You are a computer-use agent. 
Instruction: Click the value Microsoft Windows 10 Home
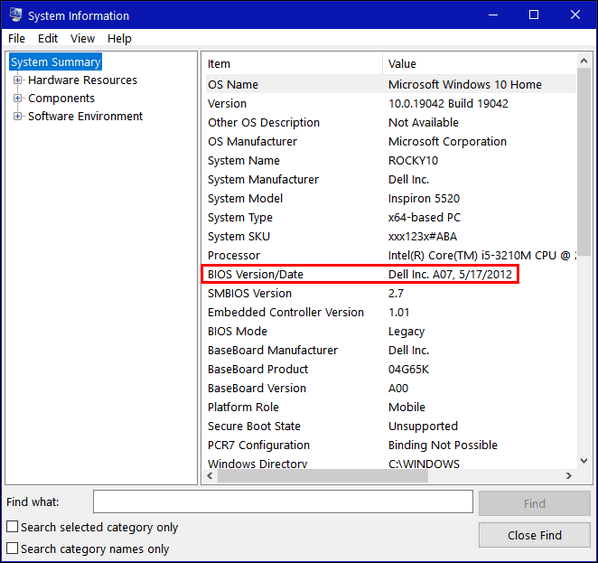[x=465, y=84]
